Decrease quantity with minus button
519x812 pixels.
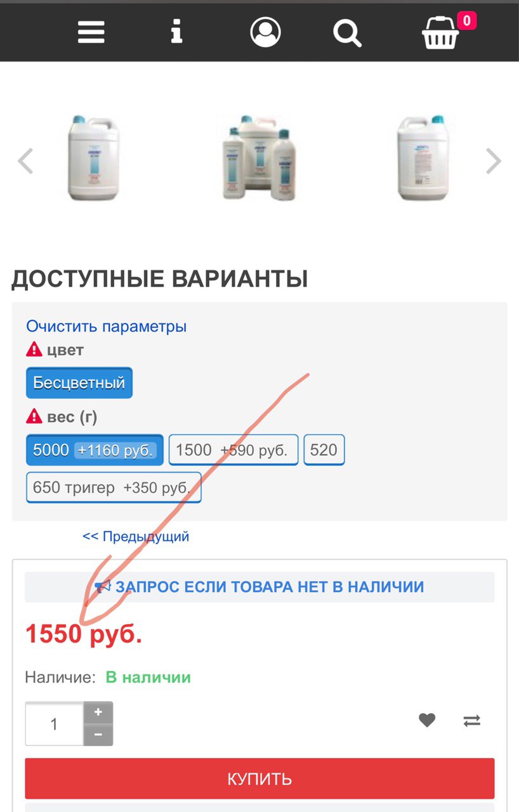pyautogui.click(x=98, y=735)
